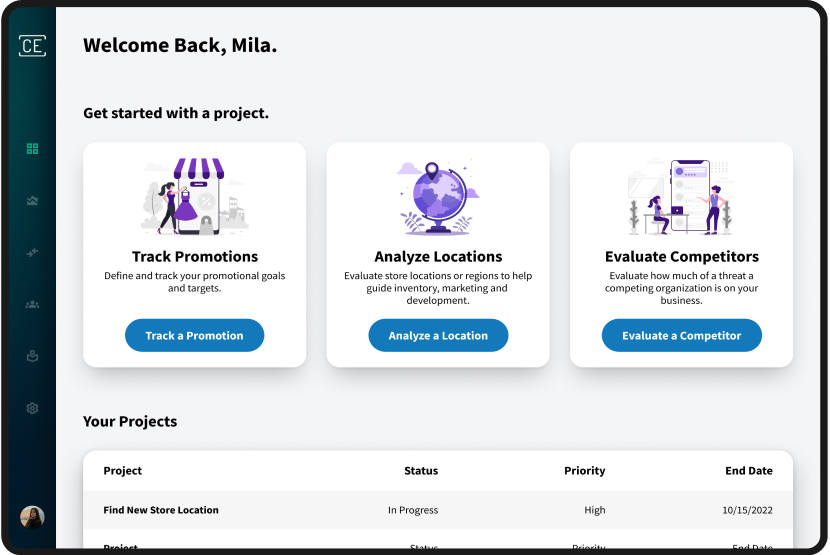
Task: Click the Evaluate a Competitor button
Action: (681, 336)
